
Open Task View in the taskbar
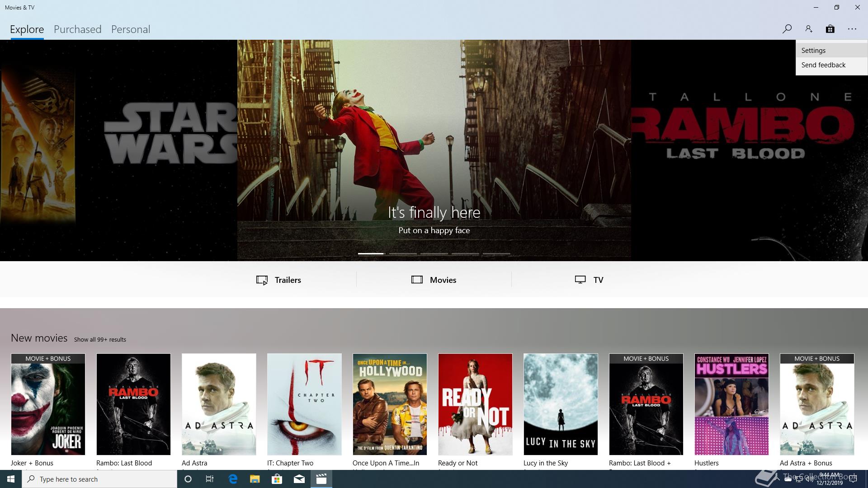click(210, 479)
